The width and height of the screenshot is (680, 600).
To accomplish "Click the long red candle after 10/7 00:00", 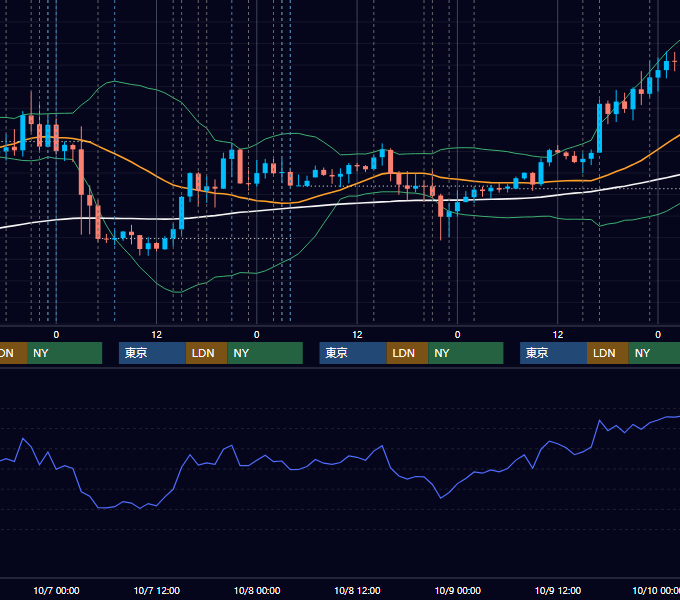I will [81, 172].
